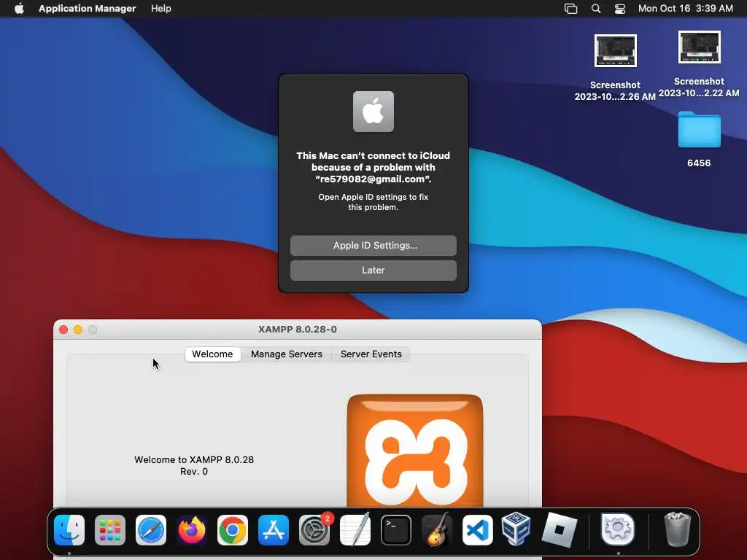747x560 pixels.
Task: Open TextEdit from the dock
Action: coord(355,530)
